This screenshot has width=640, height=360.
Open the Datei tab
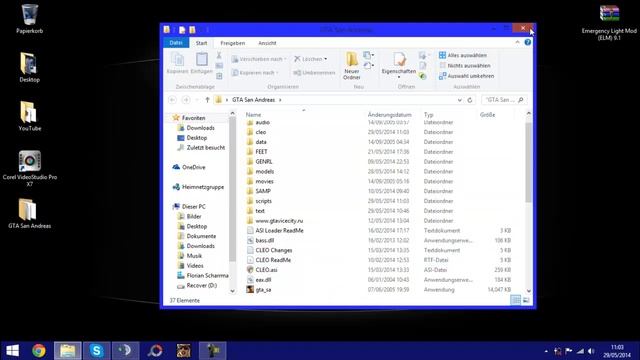coord(176,43)
